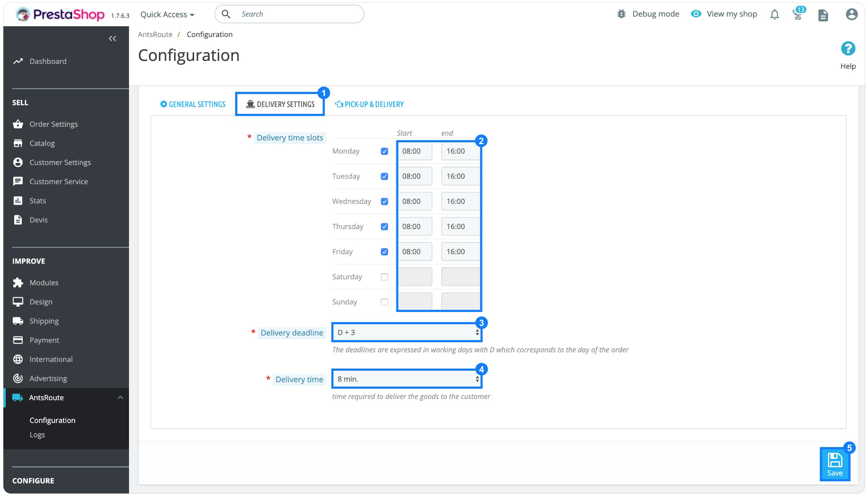Click the Dashboard trend icon

tap(18, 61)
